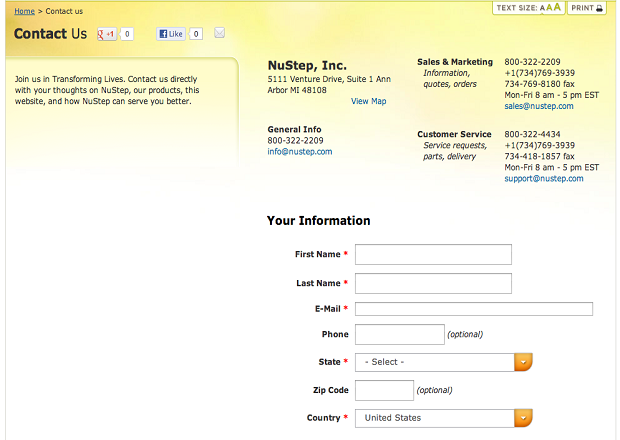Image resolution: width=620 pixels, height=440 pixels.
Task: Click the email envelope share icon
Action: [219, 33]
